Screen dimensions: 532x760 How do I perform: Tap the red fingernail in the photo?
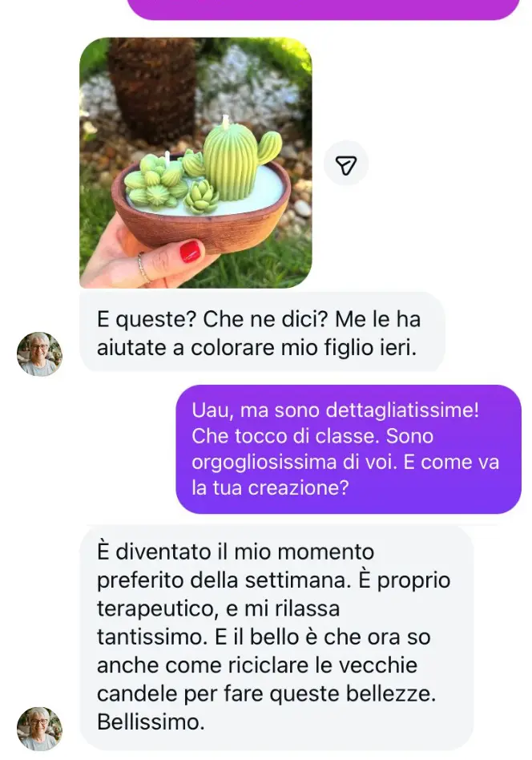(191, 252)
